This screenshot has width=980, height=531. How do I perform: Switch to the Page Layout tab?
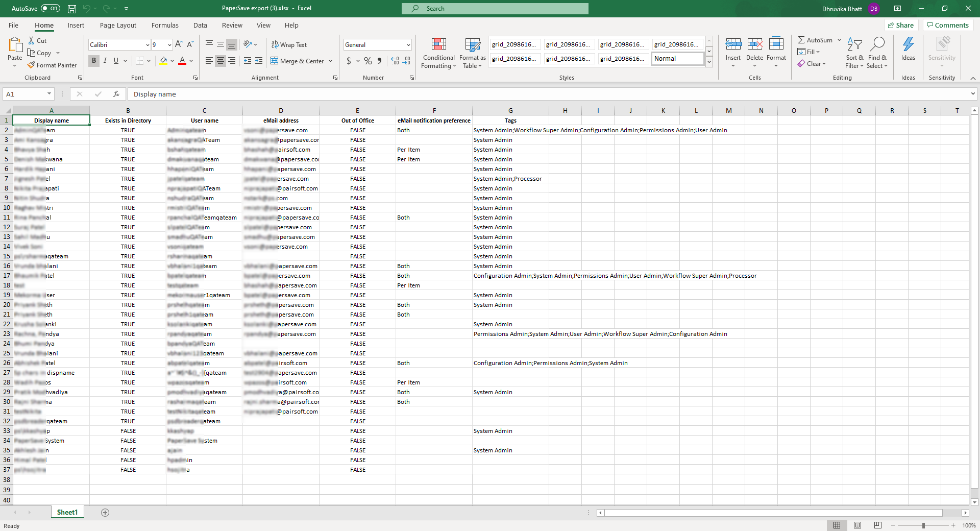[118, 26]
